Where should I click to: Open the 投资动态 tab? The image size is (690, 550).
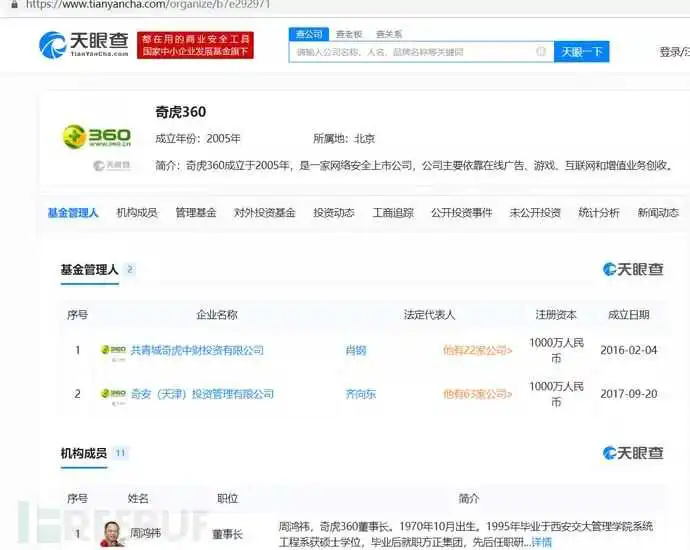(334, 213)
